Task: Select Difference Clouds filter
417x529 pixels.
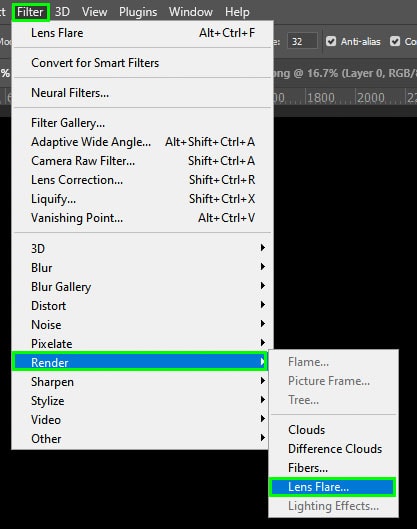Action: [x=335, y=449]
